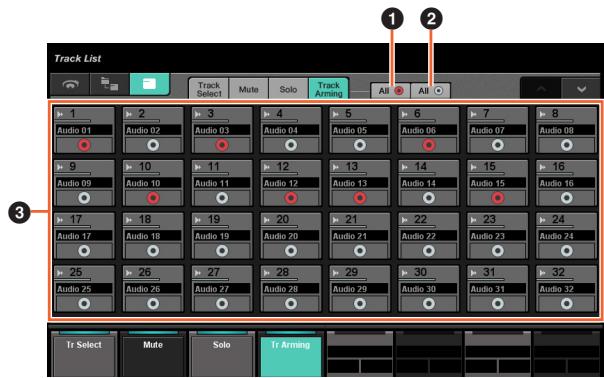Switch to the track hierarchy view icon
Screen dimensions: 604x378
109,84
